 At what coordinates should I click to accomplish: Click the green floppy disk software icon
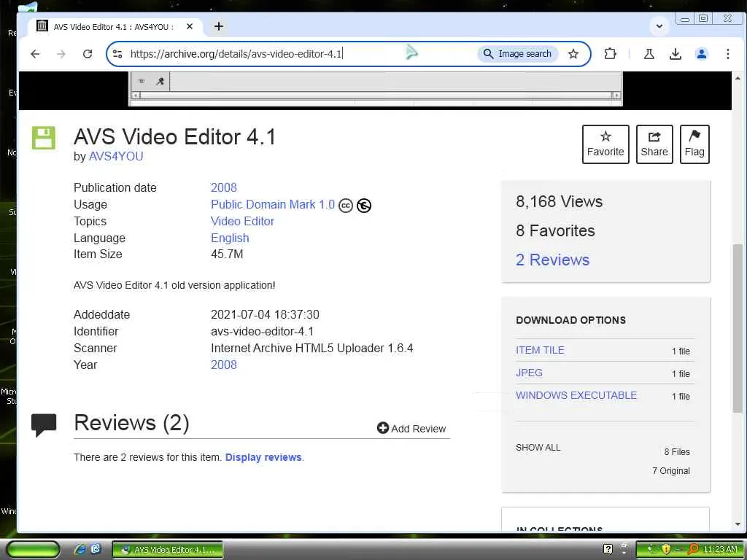[x=43, y=138]
